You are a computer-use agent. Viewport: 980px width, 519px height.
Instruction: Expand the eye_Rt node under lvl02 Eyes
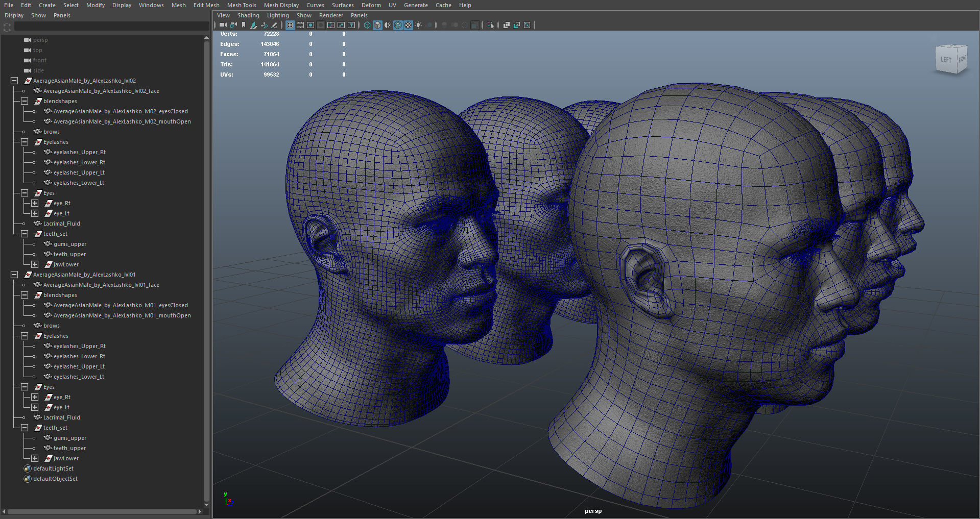click(35, 203)
